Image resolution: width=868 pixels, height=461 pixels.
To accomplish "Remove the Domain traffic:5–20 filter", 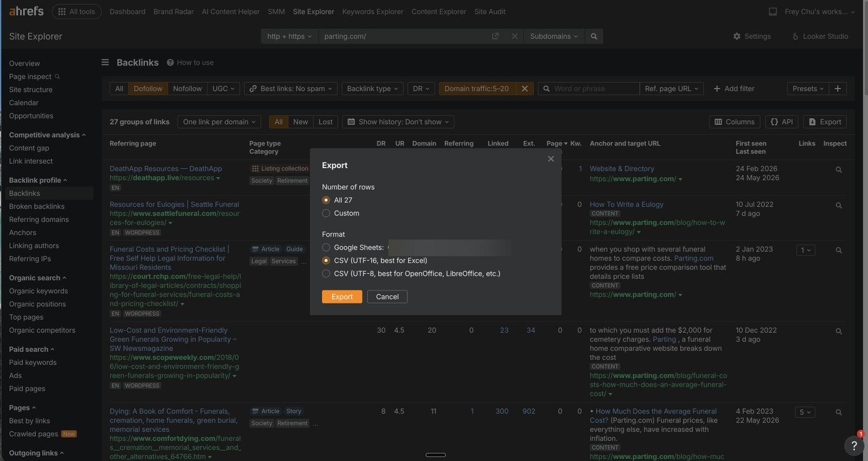I will tap(525, 88).
